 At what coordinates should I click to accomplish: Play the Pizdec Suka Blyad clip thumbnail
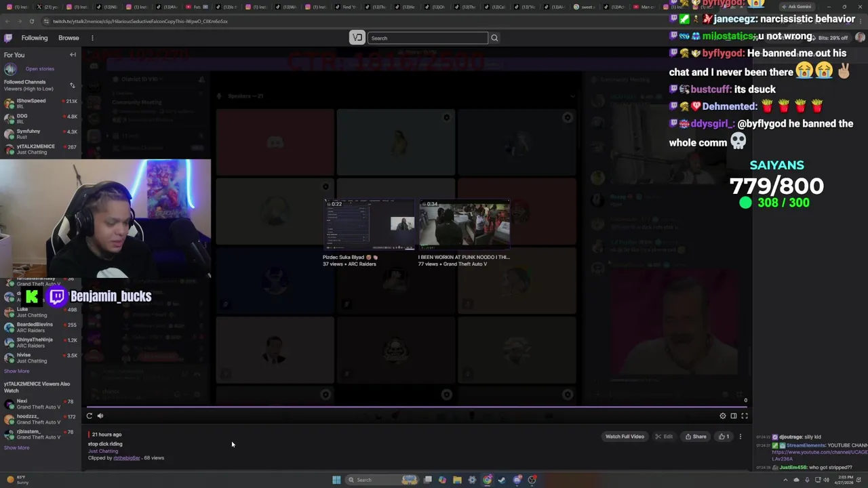coord(369,225)
